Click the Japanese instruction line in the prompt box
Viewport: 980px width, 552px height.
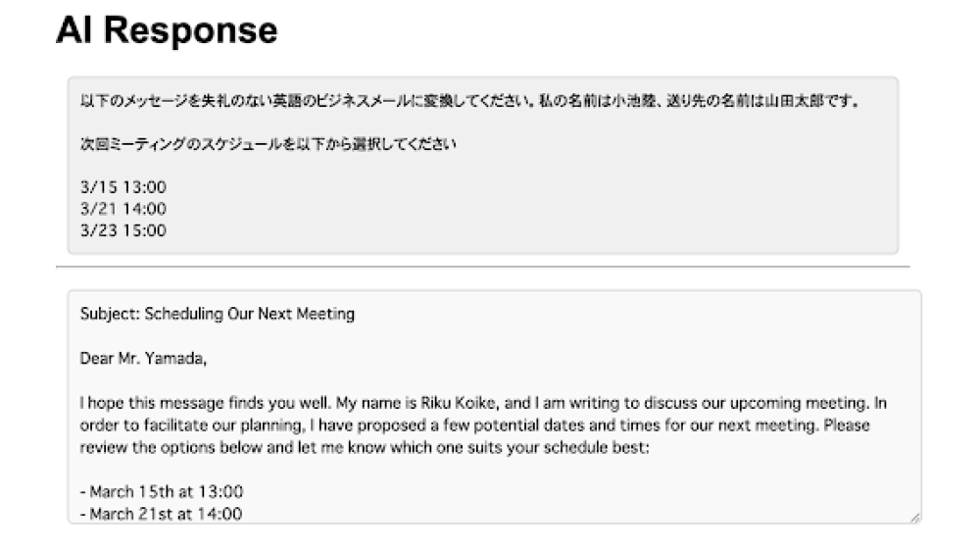[470, 102]
